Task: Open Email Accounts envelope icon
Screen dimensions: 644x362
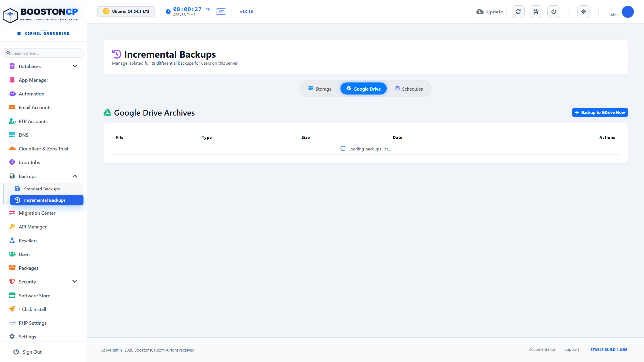Action: [x=12, y=107]
